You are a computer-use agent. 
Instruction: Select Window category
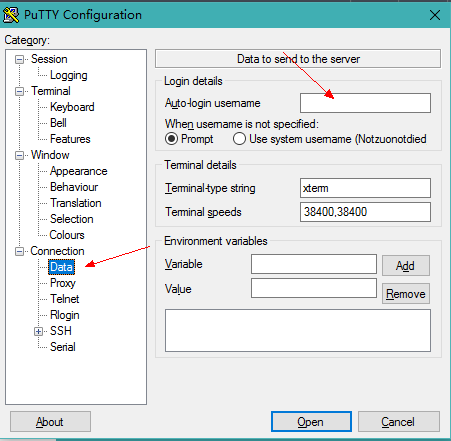click(50, 155)
